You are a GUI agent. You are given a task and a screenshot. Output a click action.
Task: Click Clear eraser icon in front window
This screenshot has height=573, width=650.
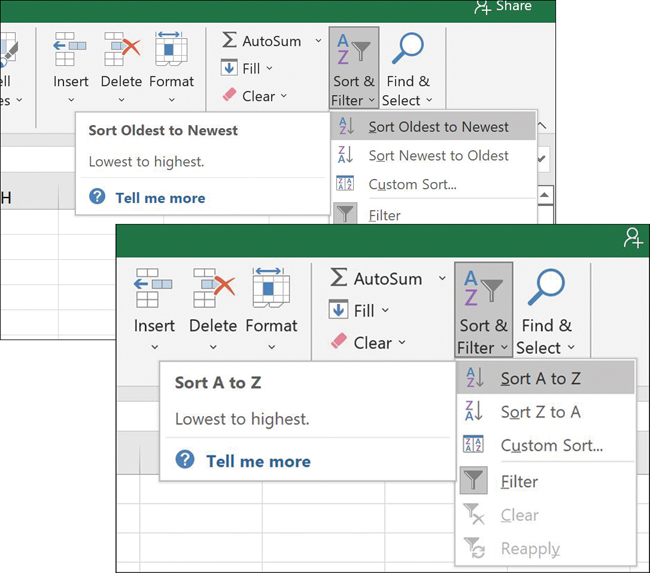click(339, 341)
